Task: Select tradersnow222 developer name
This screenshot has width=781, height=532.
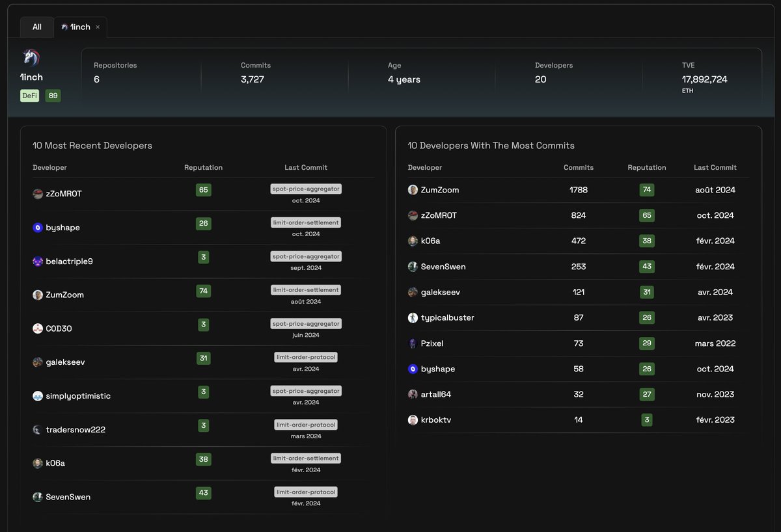Action: pos(75,430)
